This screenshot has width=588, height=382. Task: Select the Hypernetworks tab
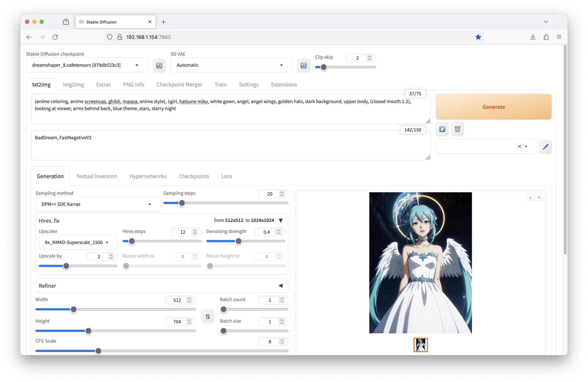(148, 176)
